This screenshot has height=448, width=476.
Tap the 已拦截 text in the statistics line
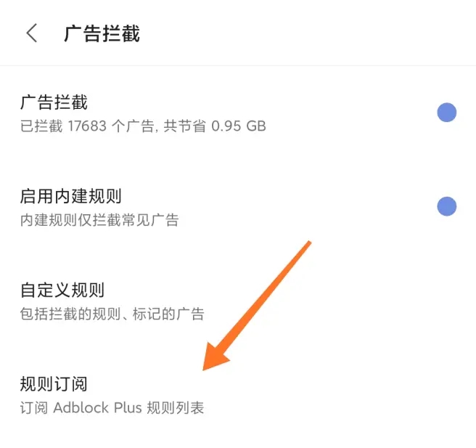[x=41, y=126]
